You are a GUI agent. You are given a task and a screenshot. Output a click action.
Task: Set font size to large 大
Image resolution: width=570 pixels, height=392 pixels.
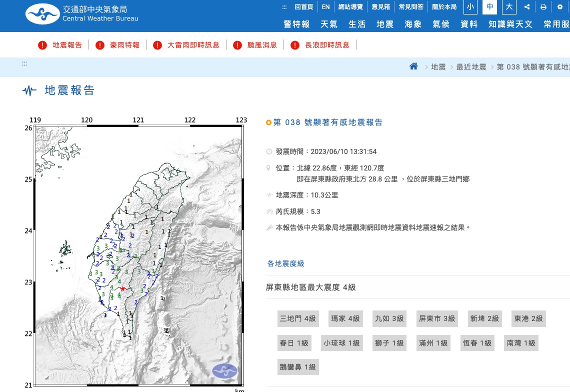508,7
